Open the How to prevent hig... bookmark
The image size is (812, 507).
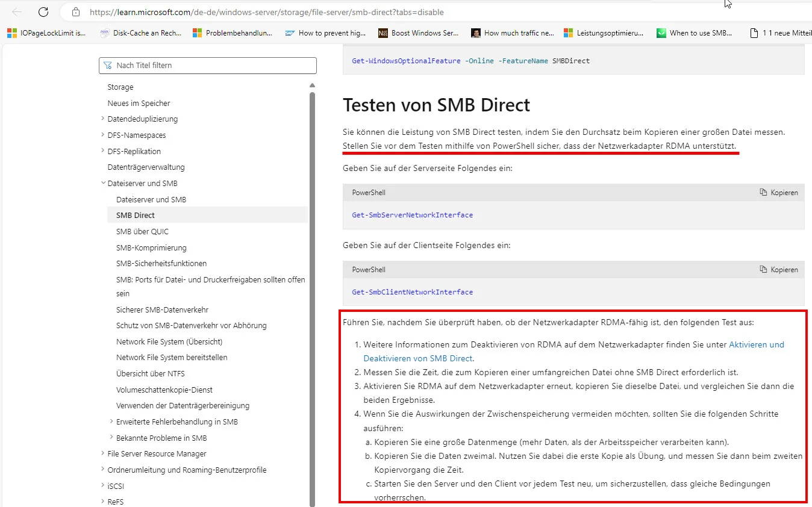point(325,33)
